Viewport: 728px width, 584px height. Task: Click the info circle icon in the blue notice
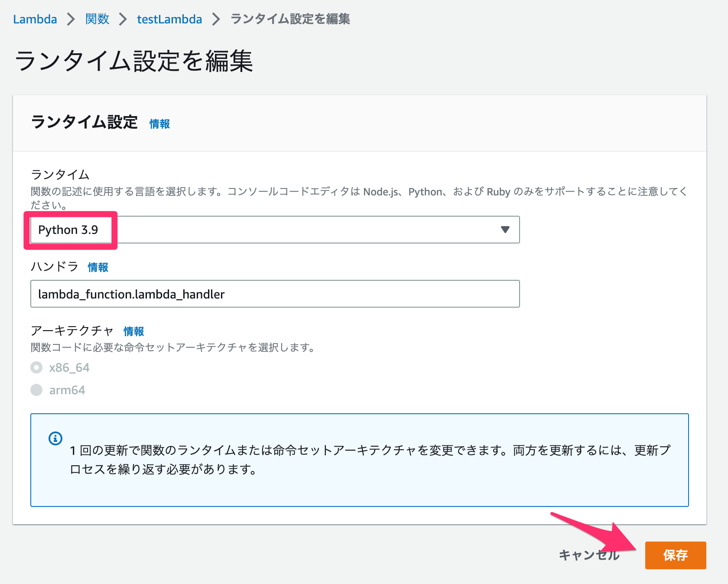55,438
